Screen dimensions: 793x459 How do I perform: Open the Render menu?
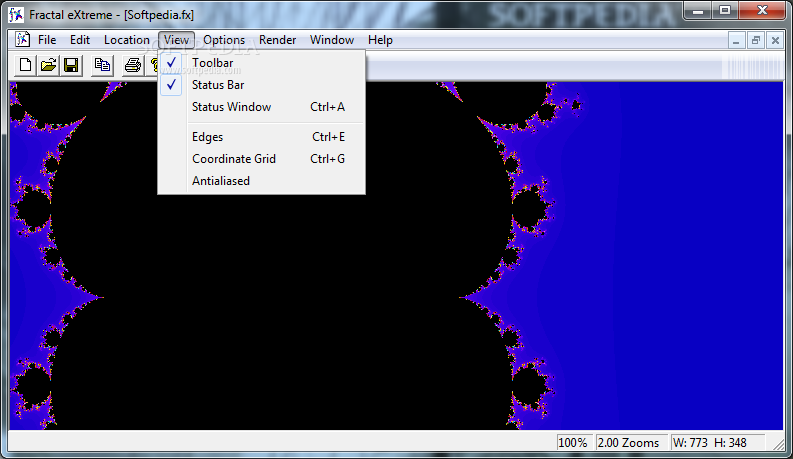coord(278,40)
